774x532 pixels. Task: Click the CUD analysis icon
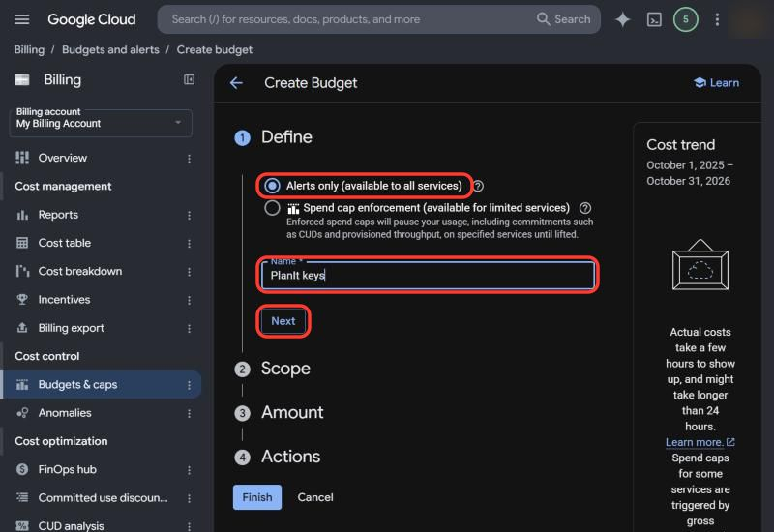22,526
